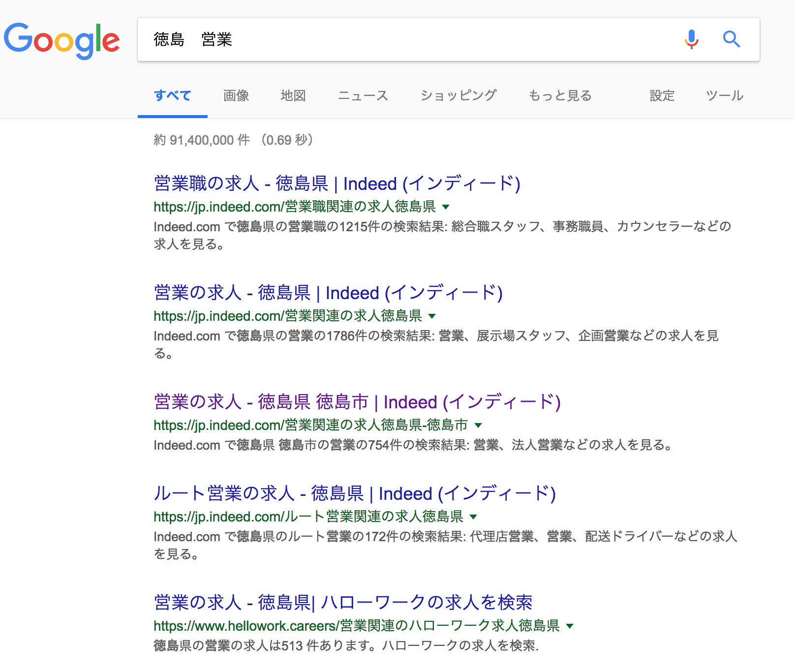Open the ツール options
Viewport: 795px width, 672px height.
(724, 95)
